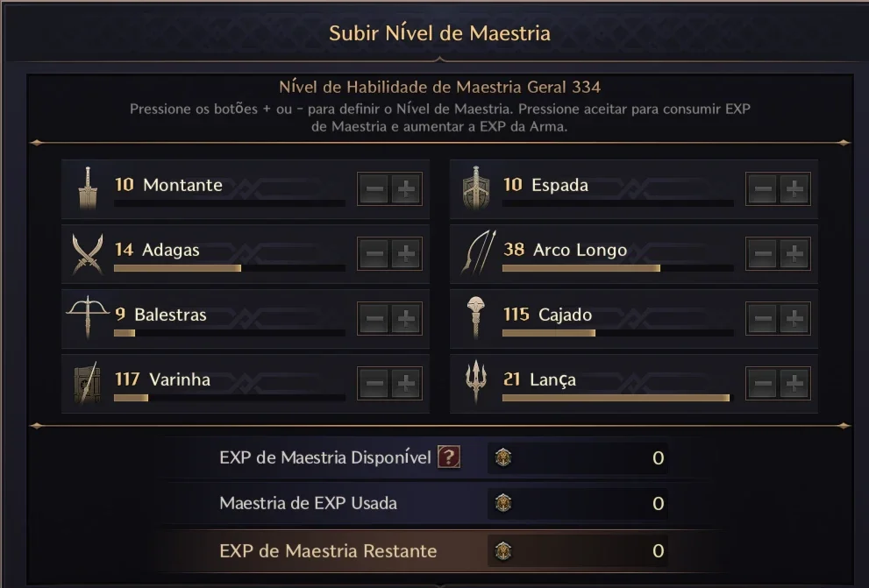Open the red question mark help icon
The image size is (869, 588).
[x=449, y=457]
